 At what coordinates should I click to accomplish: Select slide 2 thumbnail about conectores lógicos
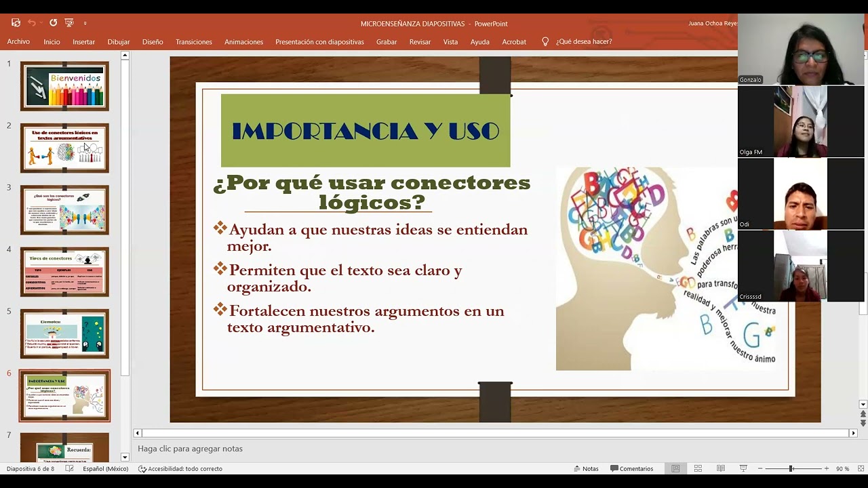[64, 148]
